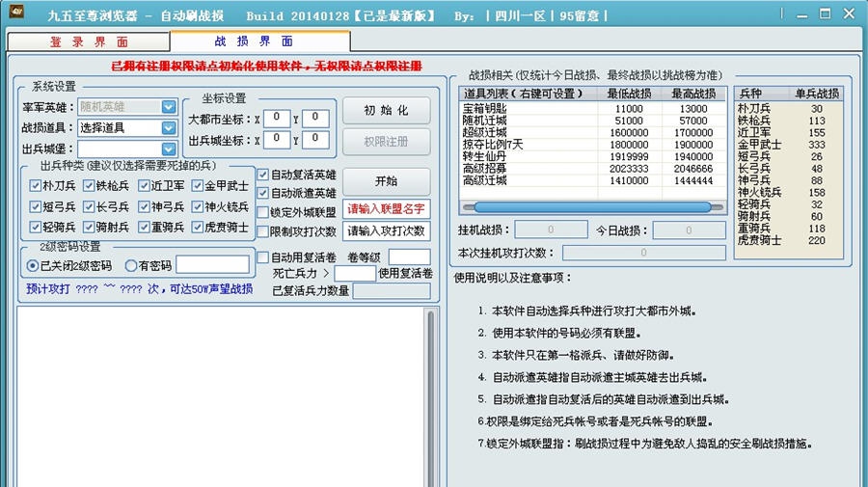Select 有密码 radio button

pos(131,266)
